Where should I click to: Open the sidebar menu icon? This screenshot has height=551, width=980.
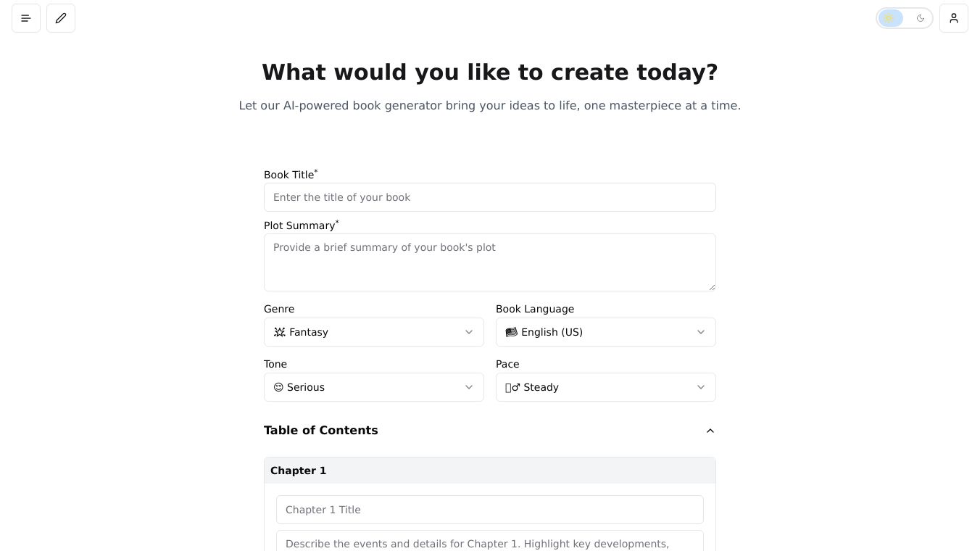point(26,18)
